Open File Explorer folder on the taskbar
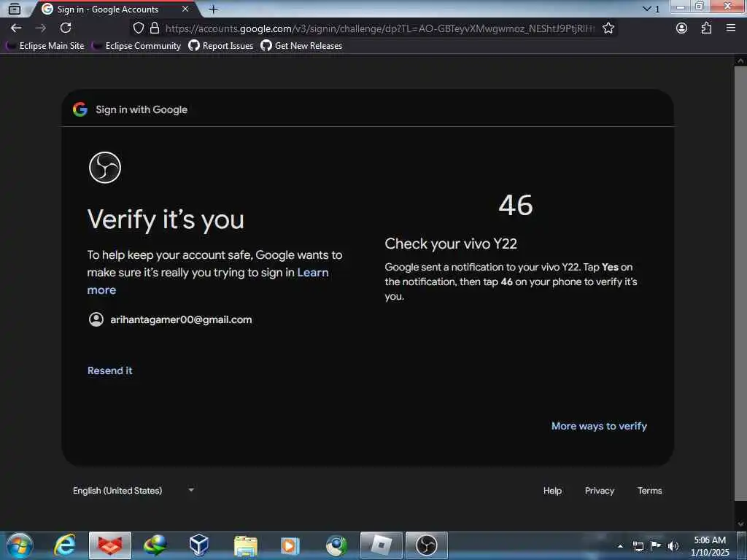Image resolution: width=747 pixels, height=560 pixels. coord(246,545)
